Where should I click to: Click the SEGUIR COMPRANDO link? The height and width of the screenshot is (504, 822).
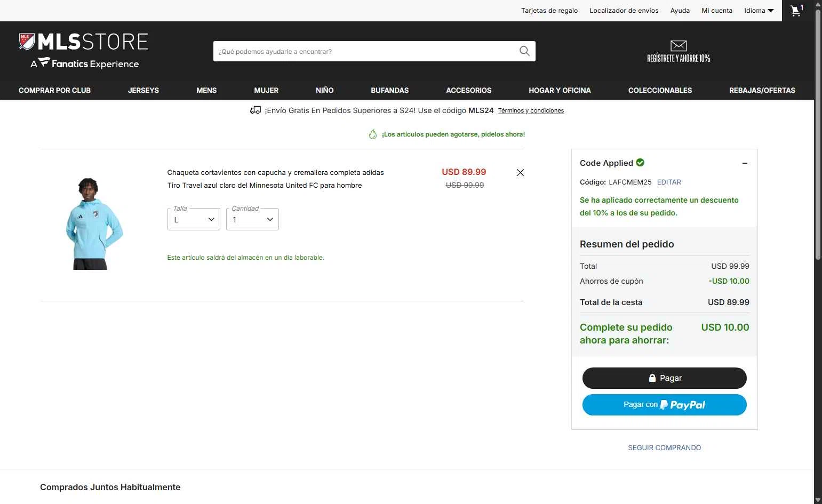[665, 447]
